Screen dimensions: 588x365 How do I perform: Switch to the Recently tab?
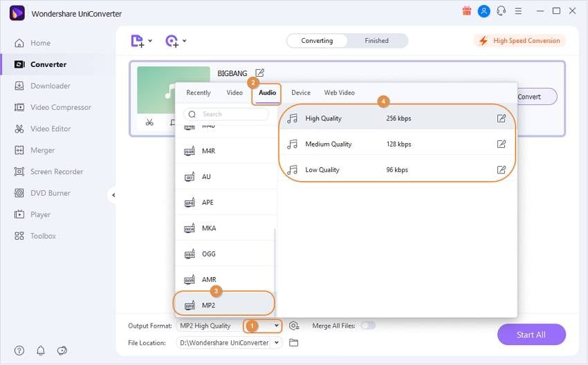[x=199, y=93]
